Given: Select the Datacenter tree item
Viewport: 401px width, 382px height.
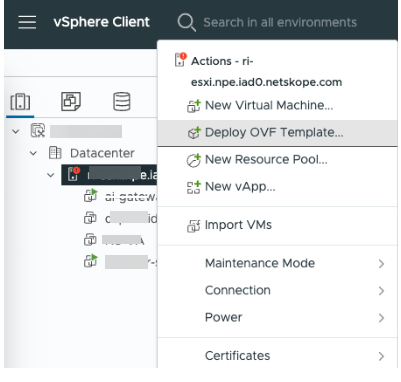Looking at the screenshot, I should 102,153.
